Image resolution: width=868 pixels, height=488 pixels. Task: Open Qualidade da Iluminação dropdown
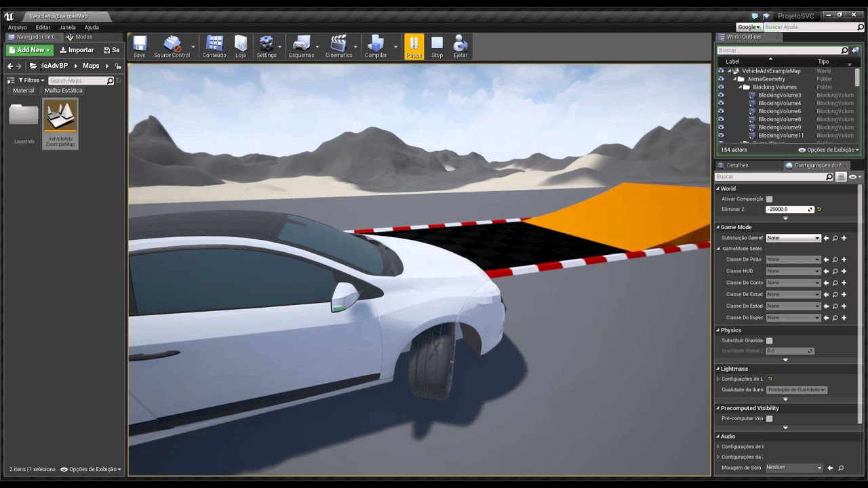[x=796, y=390]
